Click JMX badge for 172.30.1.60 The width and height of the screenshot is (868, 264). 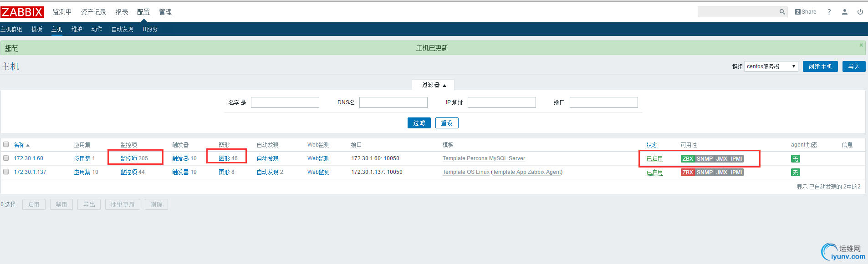721,159
